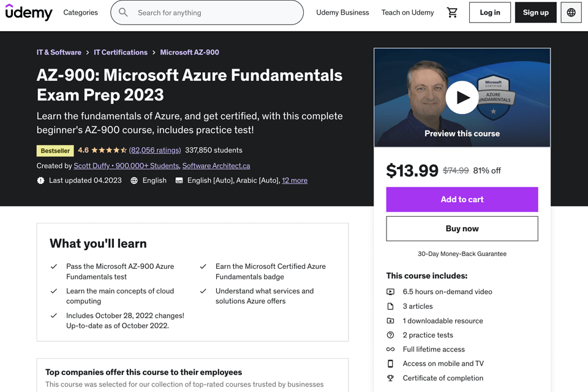Open Teach on Udemy link
The width and height of the screenshot is (588, 392).
408,12
